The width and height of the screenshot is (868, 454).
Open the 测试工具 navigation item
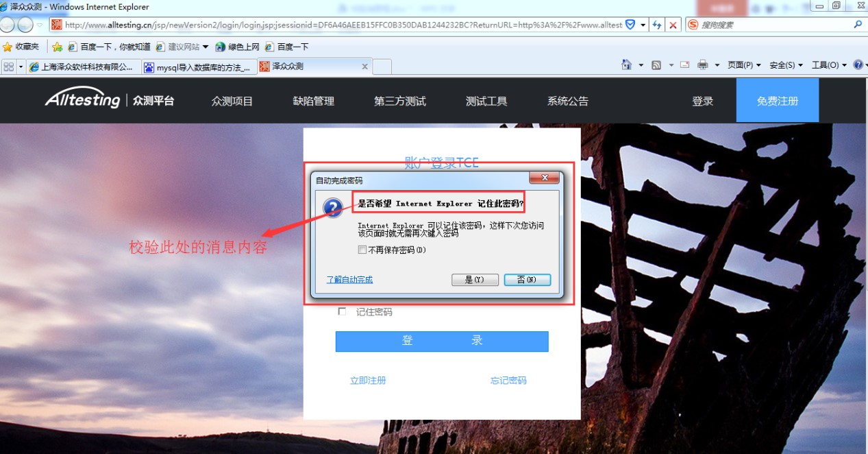click(x=486, y=101)
